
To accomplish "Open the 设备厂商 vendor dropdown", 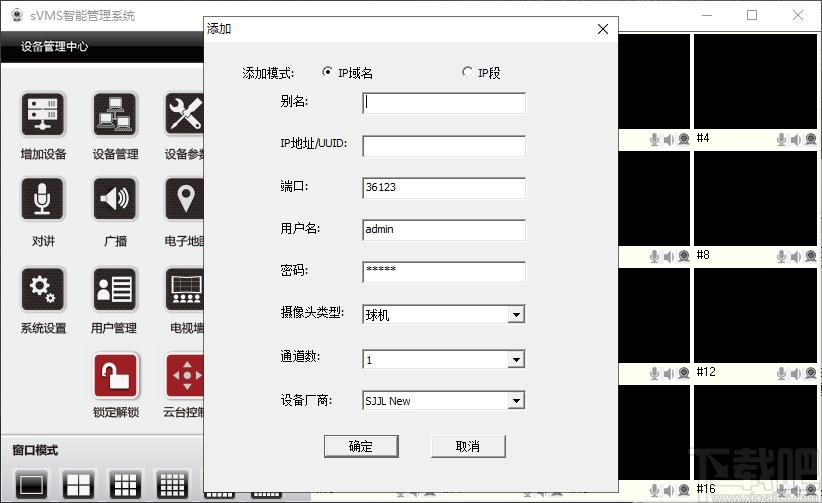I will [x=516, y=401].
